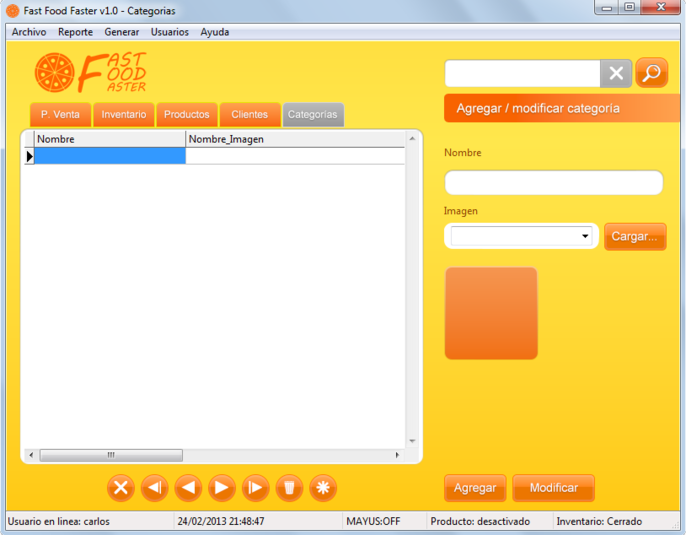Click the Agregar / modificar categoría banner
The width and height of the screenshot is (686, 535).
(562, 108)
